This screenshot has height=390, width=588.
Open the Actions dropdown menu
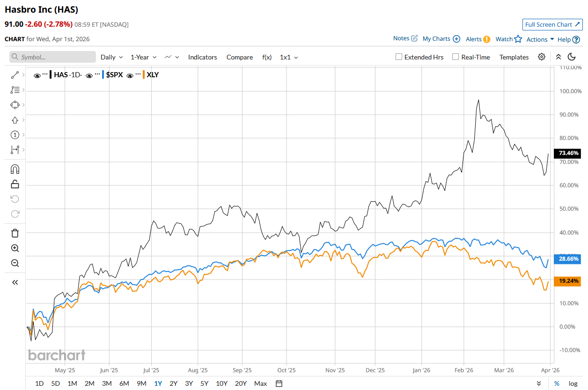coord(540,39)
